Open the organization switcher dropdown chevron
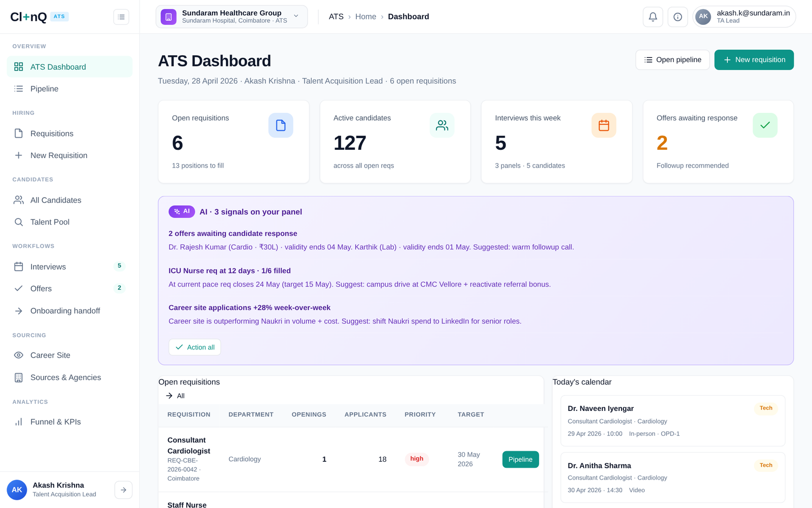This screenshot has height=508, width=812. (x=296, y=16)
